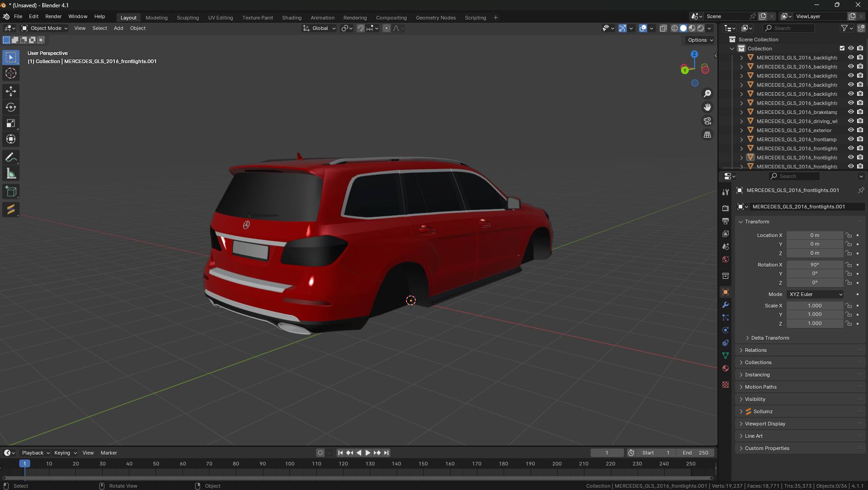This screenshot has height=490, width=868.
Task: Activate the 3D Cursor tool
Action: [x=11, y=73]
